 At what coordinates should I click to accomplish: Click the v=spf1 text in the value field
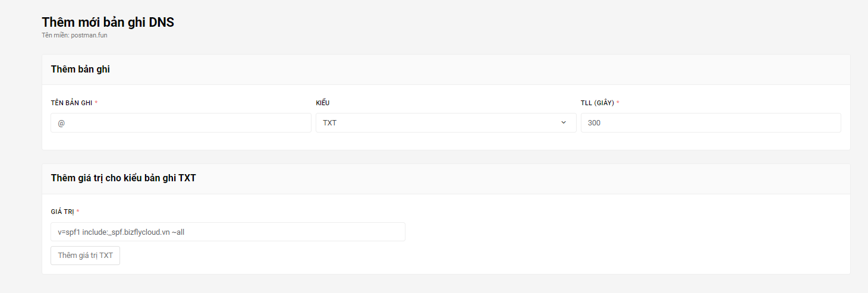(69, 232)
